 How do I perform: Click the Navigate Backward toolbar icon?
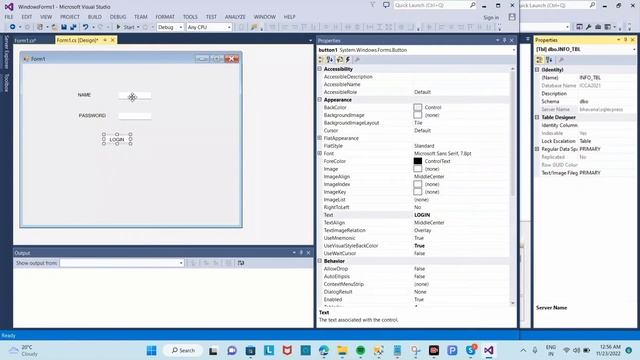point(13,27)
